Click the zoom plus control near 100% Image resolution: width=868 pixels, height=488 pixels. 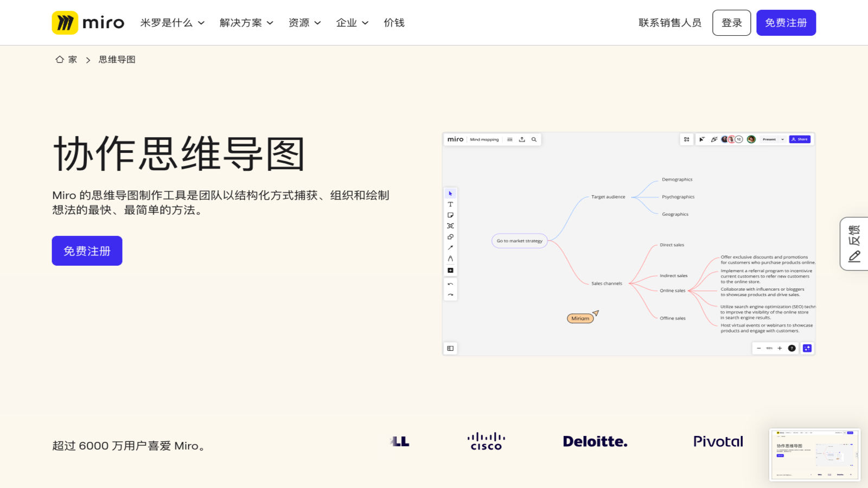click(780, 348)
